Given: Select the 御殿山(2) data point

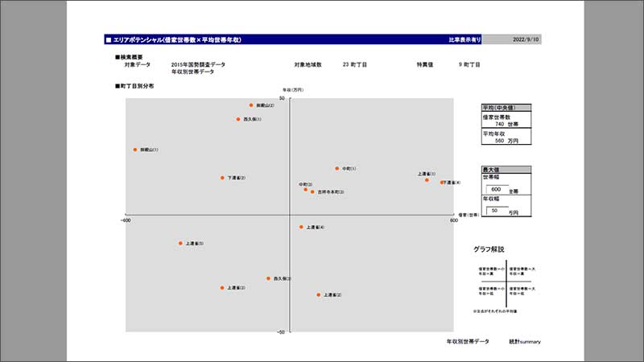Looking at the screenshot, I should 251,105.
